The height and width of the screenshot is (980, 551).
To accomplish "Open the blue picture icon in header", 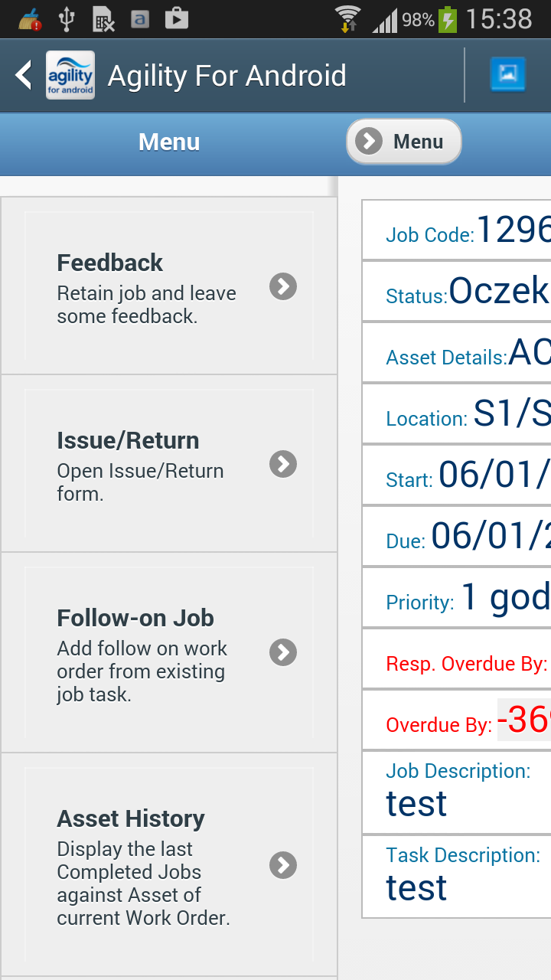I will click(x=508, y=74).
